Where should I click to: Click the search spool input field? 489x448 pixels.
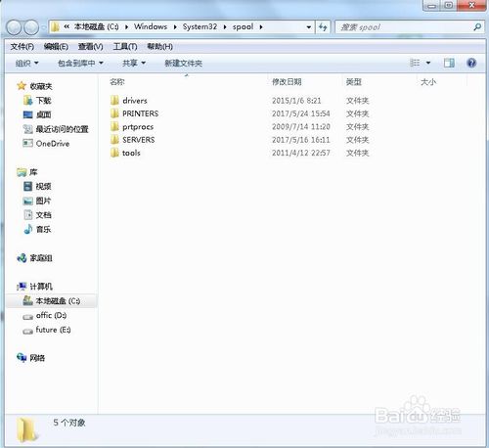click(404, 27)
